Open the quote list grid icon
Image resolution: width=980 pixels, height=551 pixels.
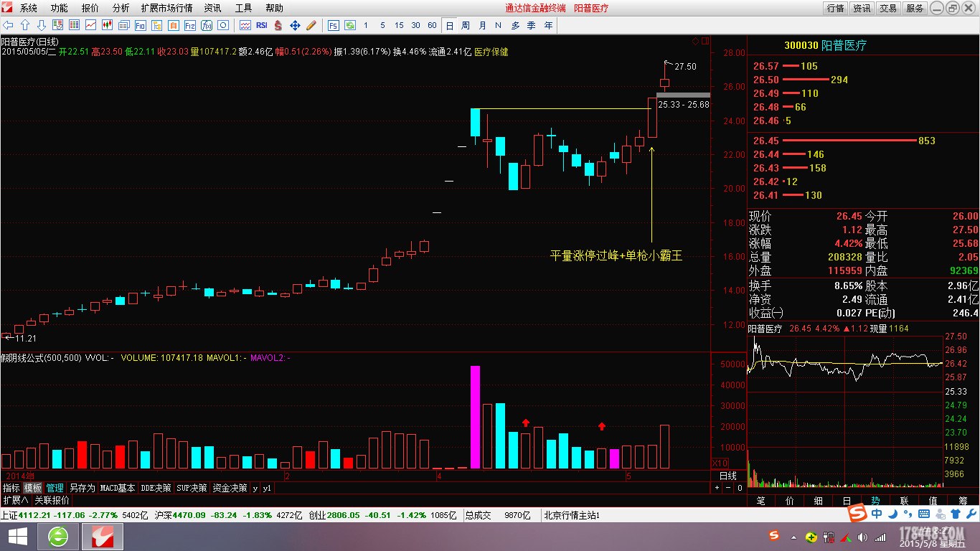(75, 25)
